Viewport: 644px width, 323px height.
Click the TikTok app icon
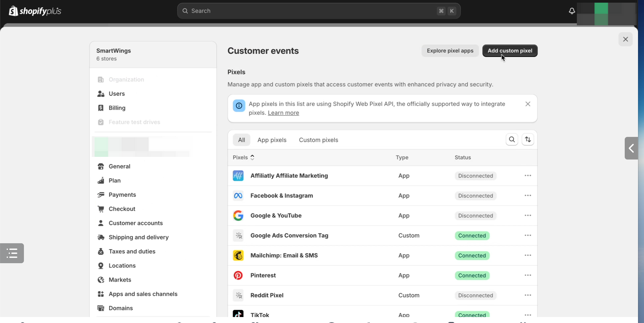tap(238, 313)
